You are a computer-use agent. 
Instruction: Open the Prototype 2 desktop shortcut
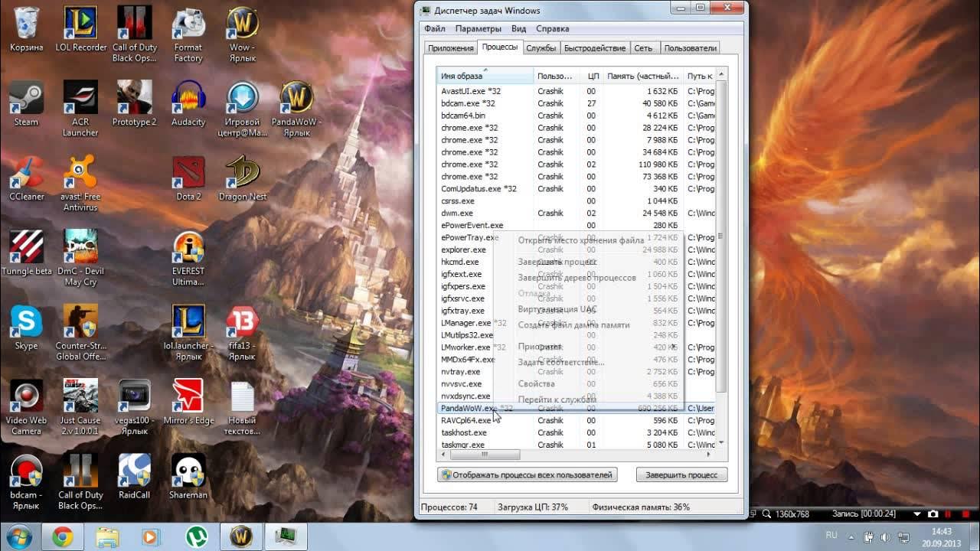click(x=134, y=105)
